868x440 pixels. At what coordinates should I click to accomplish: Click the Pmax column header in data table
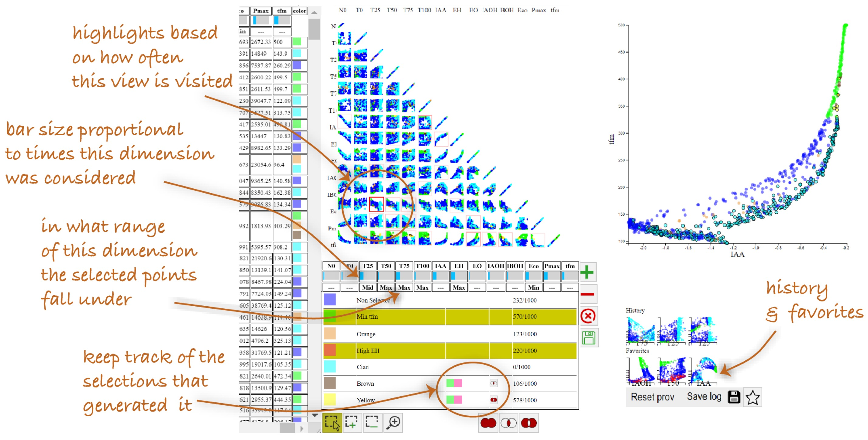(x=260, y=11)
